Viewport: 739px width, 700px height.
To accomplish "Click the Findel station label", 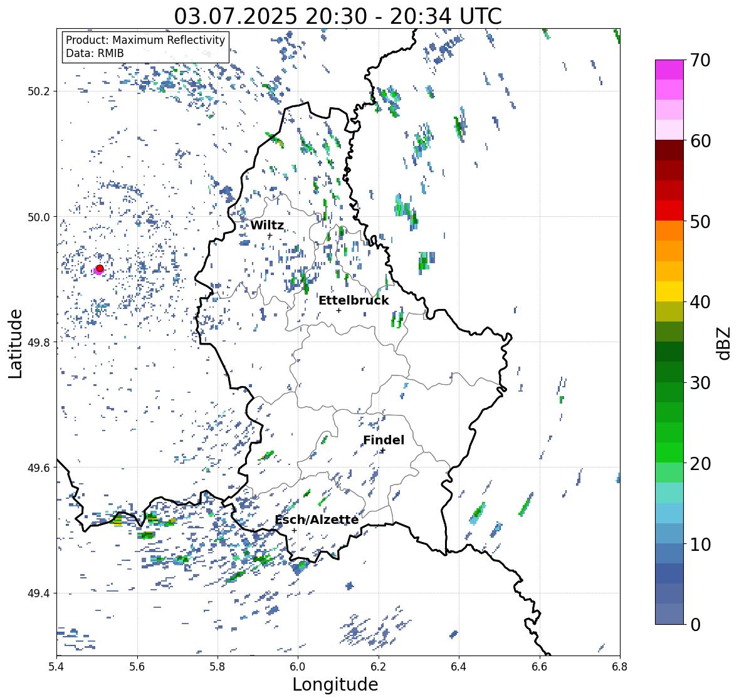I will click(x=384, y=440).
